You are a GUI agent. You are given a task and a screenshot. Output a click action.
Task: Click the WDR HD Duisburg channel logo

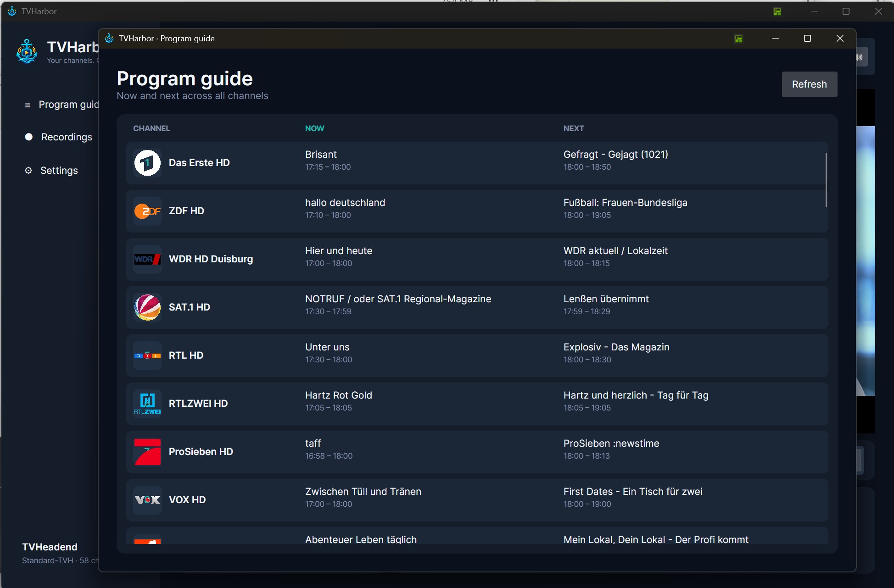pyautogui.click(x=147, y=259)
